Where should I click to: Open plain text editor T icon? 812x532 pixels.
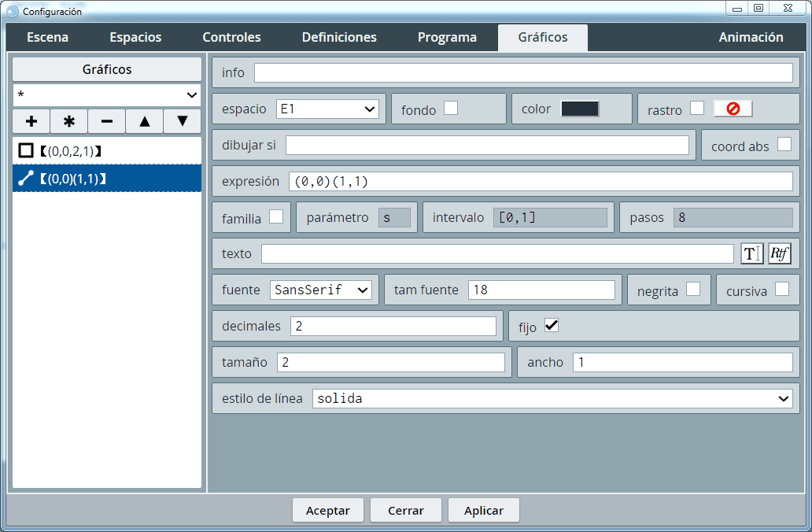point(752,253)
